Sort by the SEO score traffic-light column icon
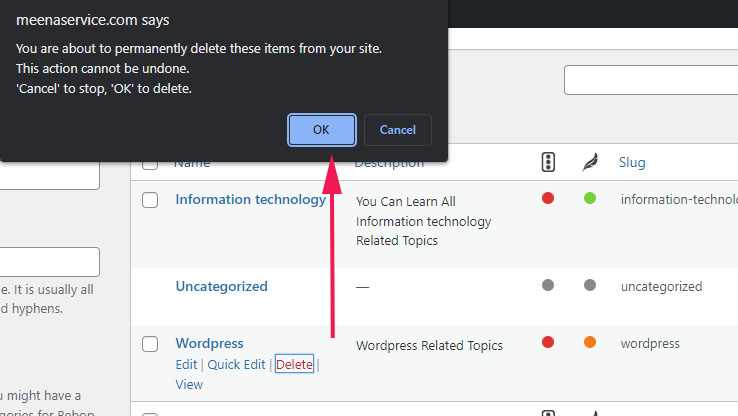The image size is (738, 416). pyautogui.click(x=548, y=162)
